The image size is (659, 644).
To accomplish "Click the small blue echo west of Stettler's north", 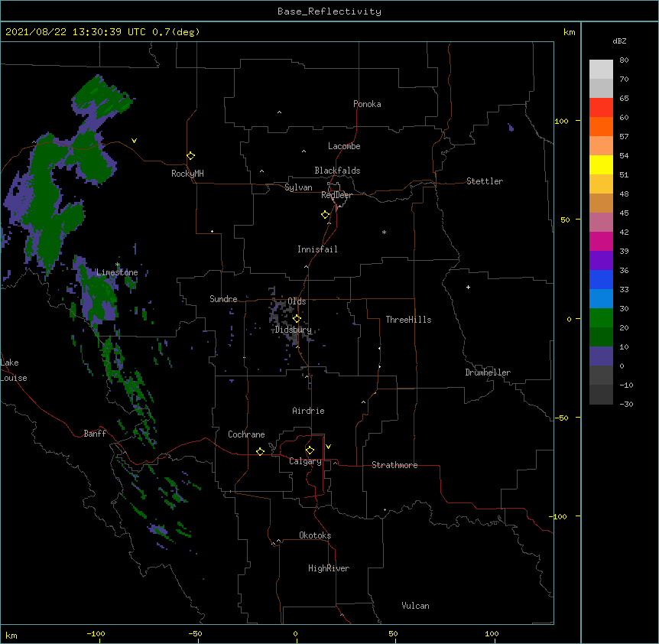I will point(511,128).
